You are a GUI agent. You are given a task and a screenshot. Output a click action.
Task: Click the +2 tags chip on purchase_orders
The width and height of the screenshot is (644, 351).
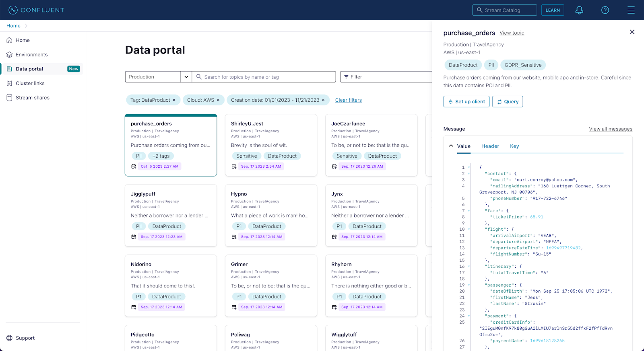tap(161, 156)
